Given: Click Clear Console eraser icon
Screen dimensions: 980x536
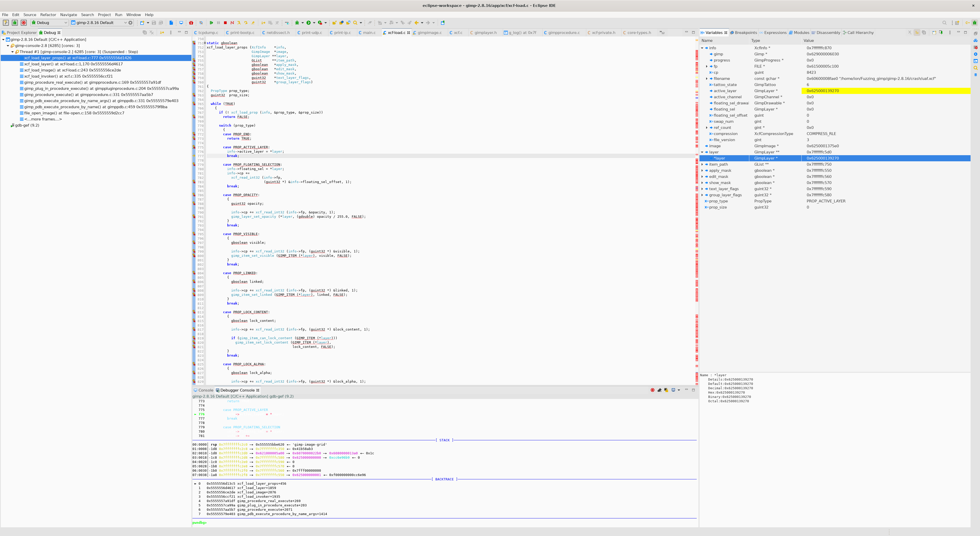Looking at the screenshot, I should (659, 390).
